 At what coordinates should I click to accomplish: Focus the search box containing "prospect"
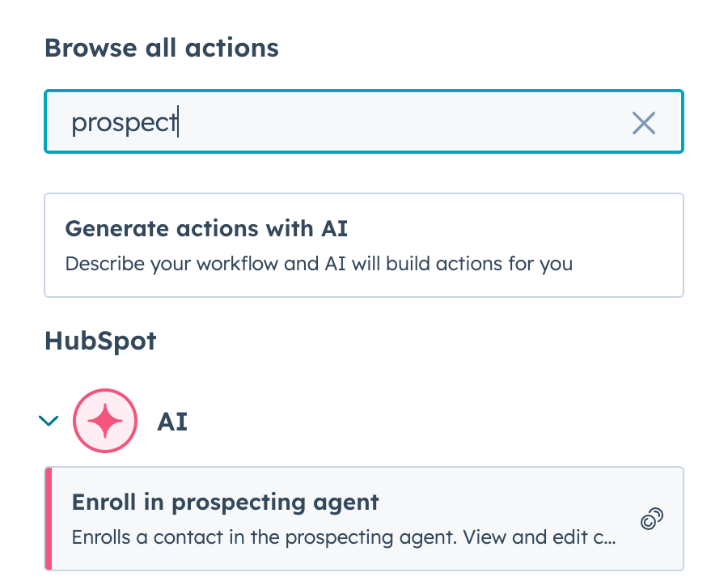click(x=364, y=122)
